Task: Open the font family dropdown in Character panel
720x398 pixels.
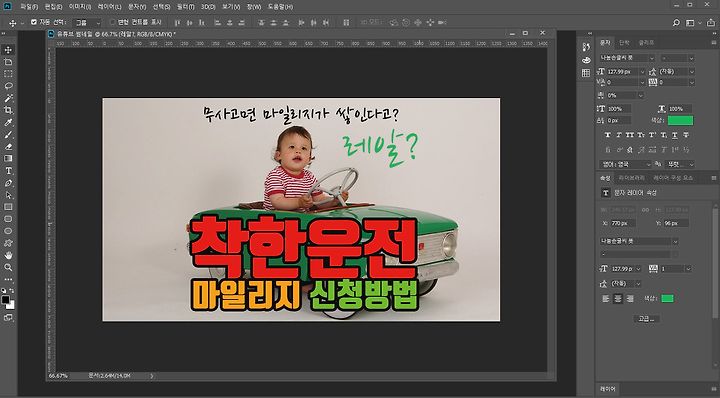Action: [x=627, y=58]
